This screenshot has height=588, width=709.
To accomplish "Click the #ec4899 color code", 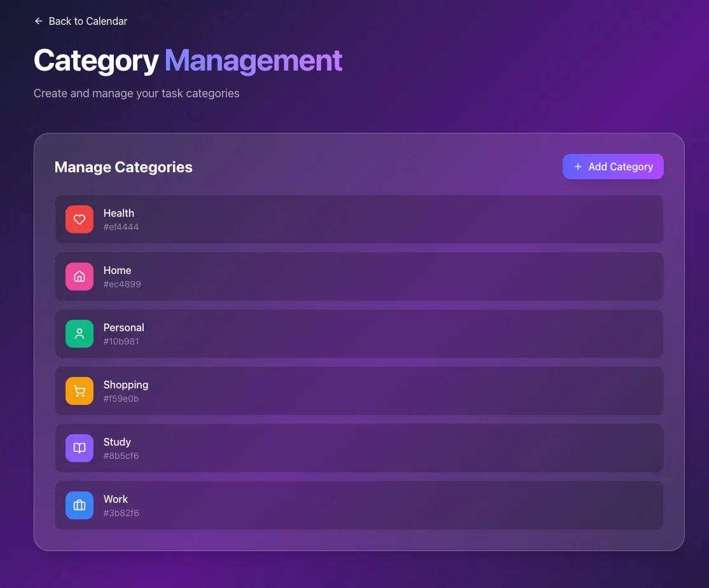I will pos(121,284).
